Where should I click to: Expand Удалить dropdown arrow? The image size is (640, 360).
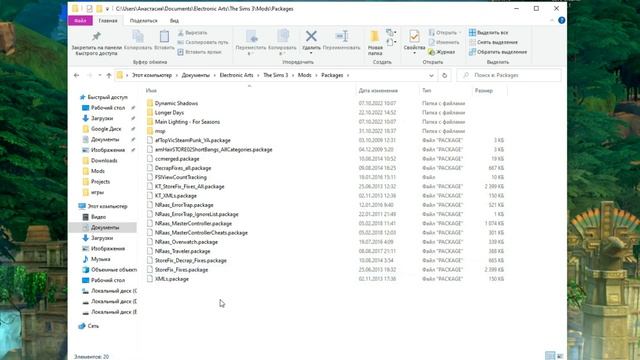pos(311,53)
